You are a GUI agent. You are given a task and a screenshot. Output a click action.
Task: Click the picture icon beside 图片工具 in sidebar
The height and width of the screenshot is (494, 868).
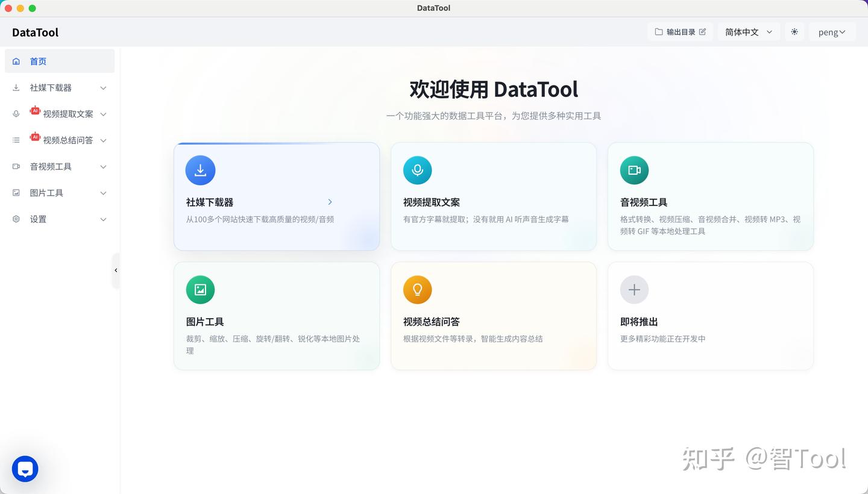click(16, 193)
